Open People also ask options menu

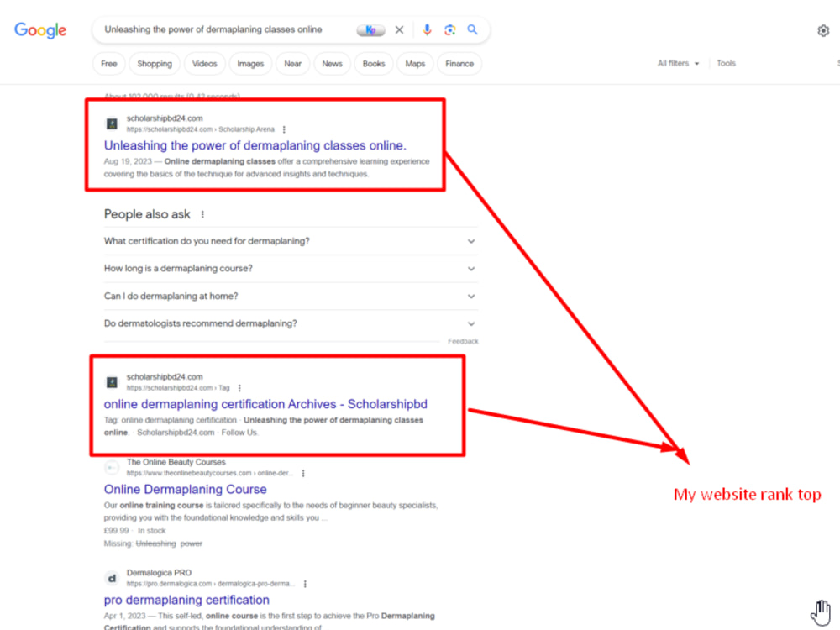click(x=202, y=214)
